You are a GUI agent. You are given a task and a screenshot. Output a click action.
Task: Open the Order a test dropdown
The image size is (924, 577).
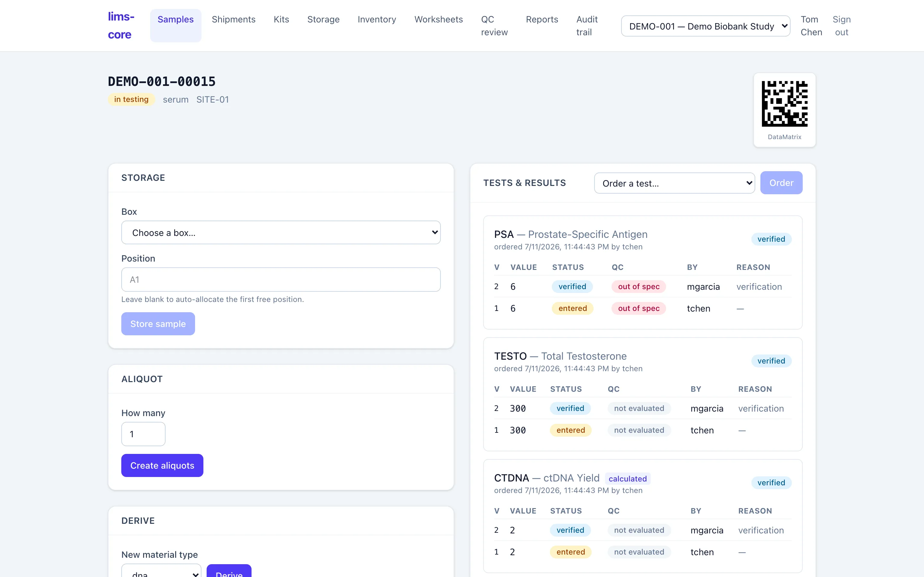[674, 183]
